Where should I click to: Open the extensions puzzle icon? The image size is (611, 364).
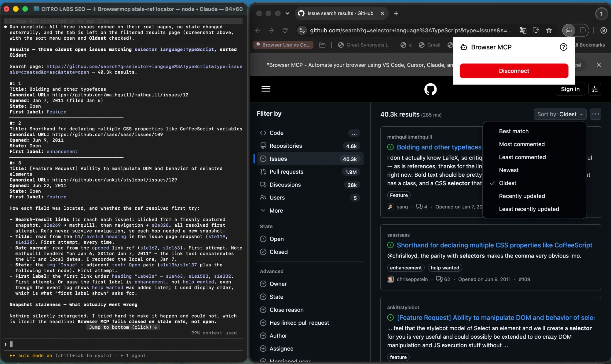(x=583, y=30)
